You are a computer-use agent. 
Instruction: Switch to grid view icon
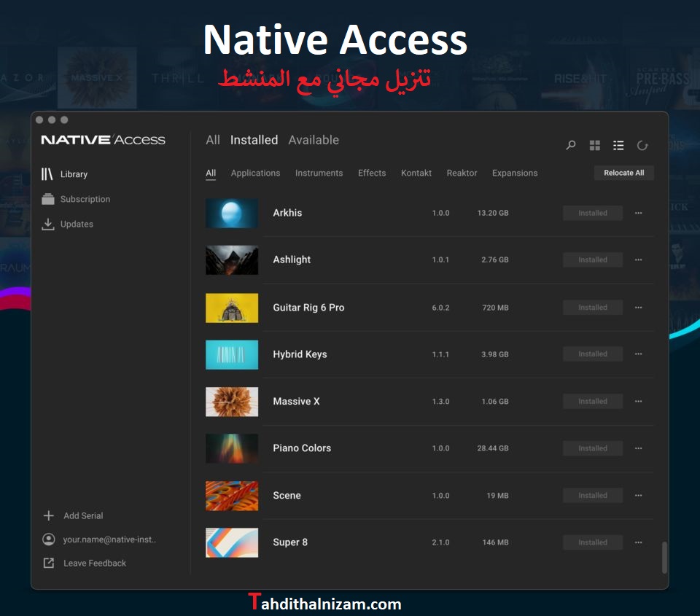595,145
